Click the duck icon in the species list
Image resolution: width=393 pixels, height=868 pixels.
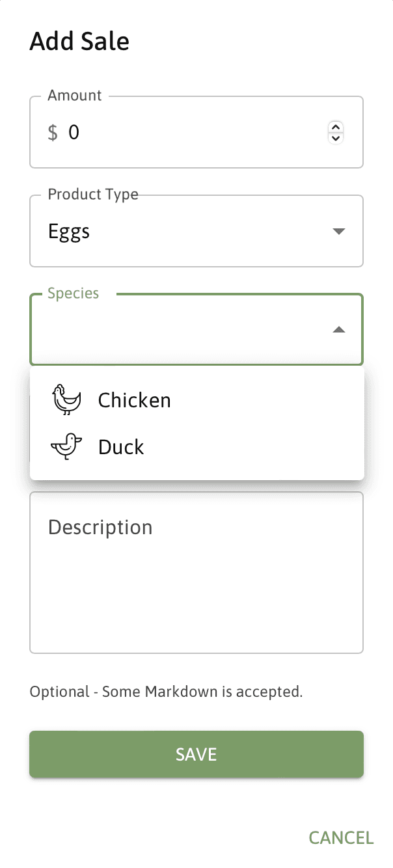point(66,446)
